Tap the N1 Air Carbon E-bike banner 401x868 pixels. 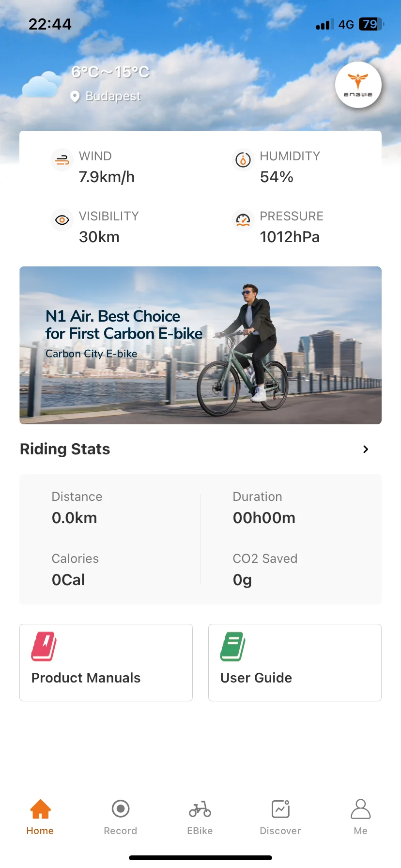pyautogui.click(x=200, y=345)
